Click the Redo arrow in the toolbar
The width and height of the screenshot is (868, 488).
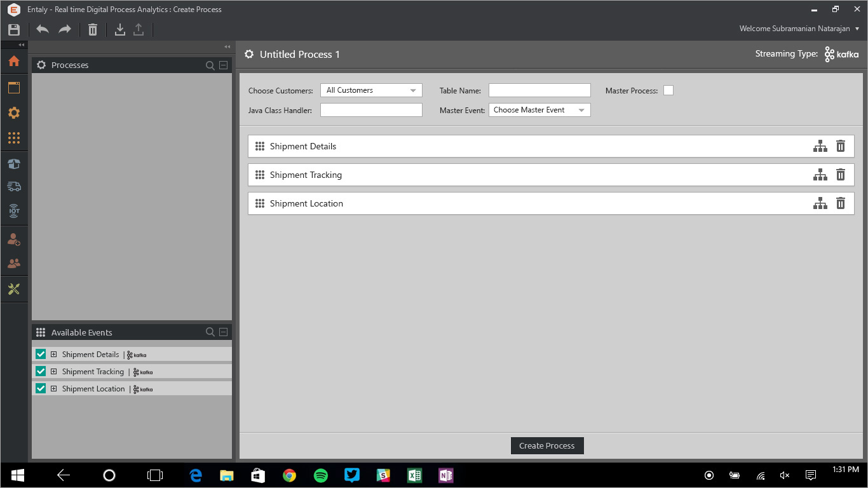65,29
